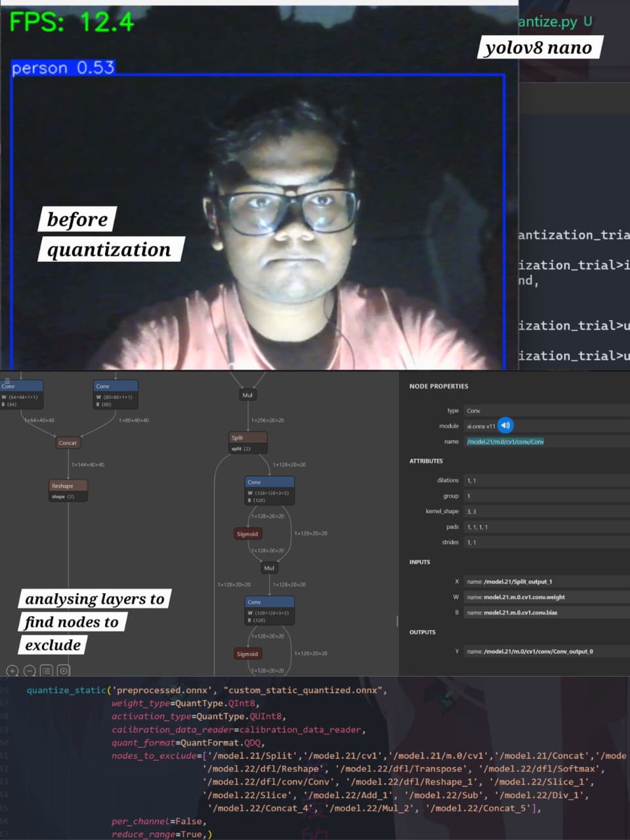Click the NODE PROPERTIES panel header
The image size is (630, 840).
tap(438, 386)
